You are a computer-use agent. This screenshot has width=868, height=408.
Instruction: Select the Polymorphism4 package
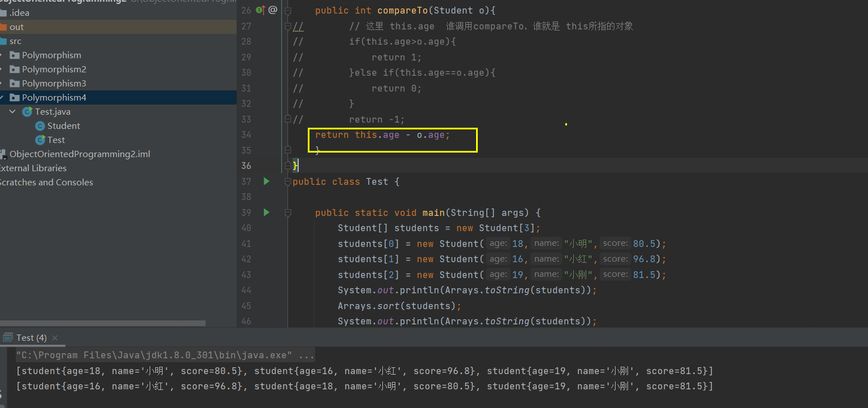pyautogui.click(x=54, y=98)
